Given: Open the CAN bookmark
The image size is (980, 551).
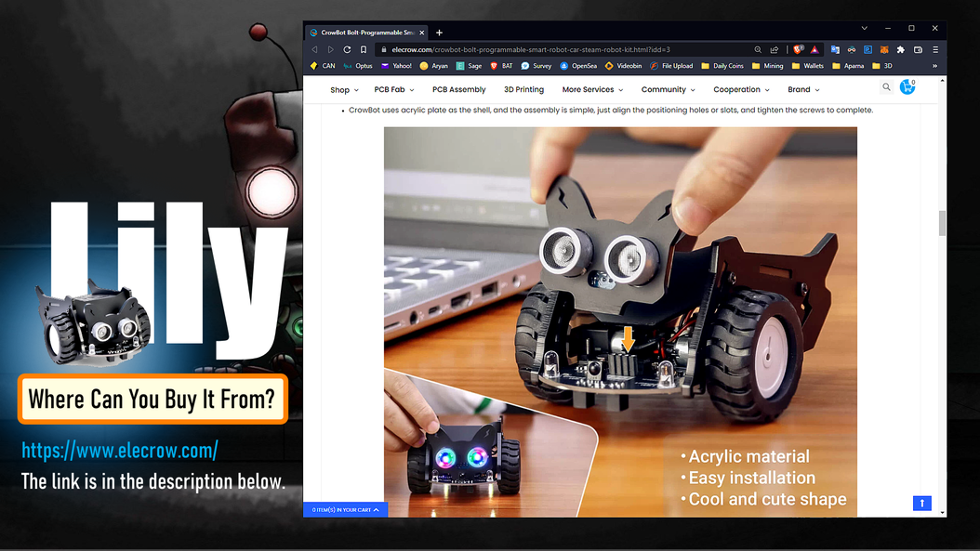Looking at the screenshot, I should coord(323,66).
